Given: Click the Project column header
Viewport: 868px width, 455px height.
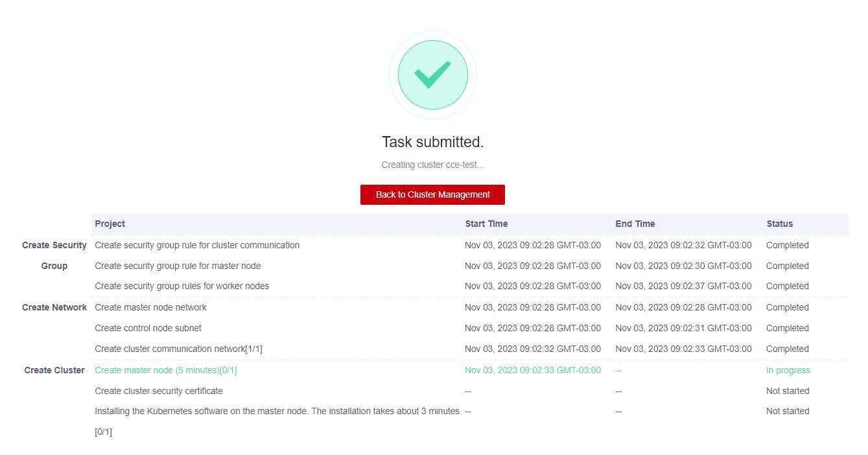Looking at the screenshot, I should [x=110, y=224].
